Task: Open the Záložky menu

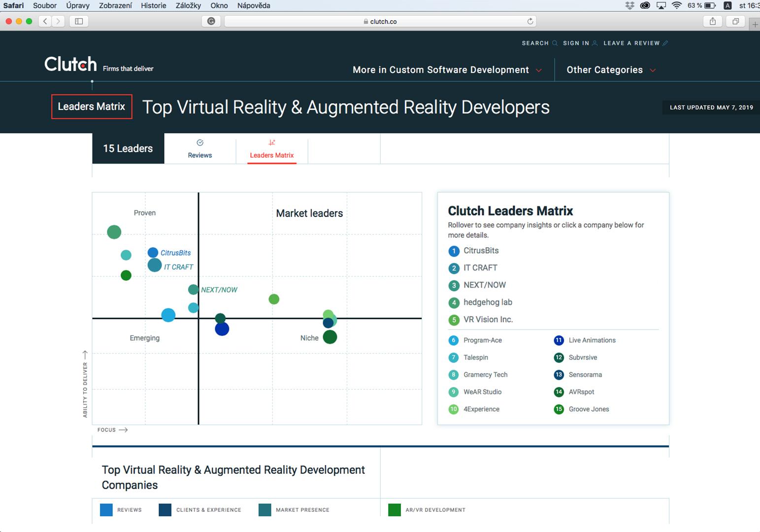Action: 188,5
